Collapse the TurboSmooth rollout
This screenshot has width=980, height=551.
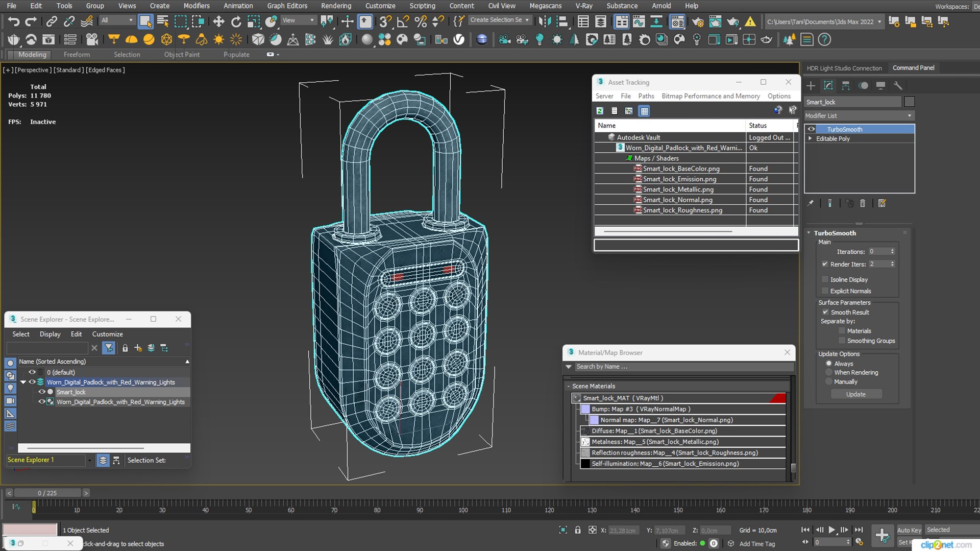808,233
